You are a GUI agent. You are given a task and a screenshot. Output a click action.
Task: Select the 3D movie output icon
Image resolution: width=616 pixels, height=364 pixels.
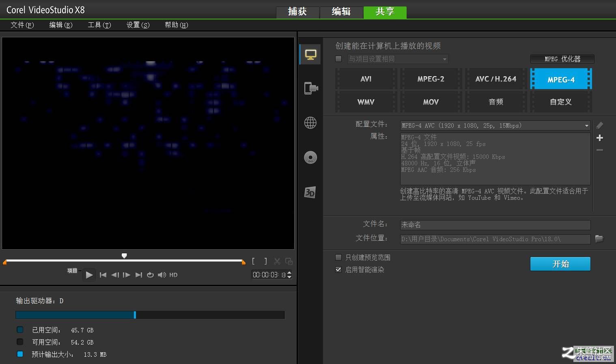(x=310, y=192)
